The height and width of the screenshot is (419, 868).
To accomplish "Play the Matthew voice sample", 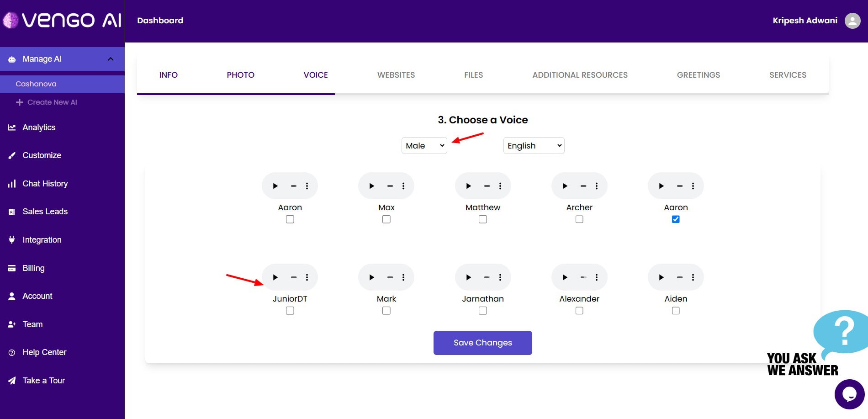I will (468, 186).
